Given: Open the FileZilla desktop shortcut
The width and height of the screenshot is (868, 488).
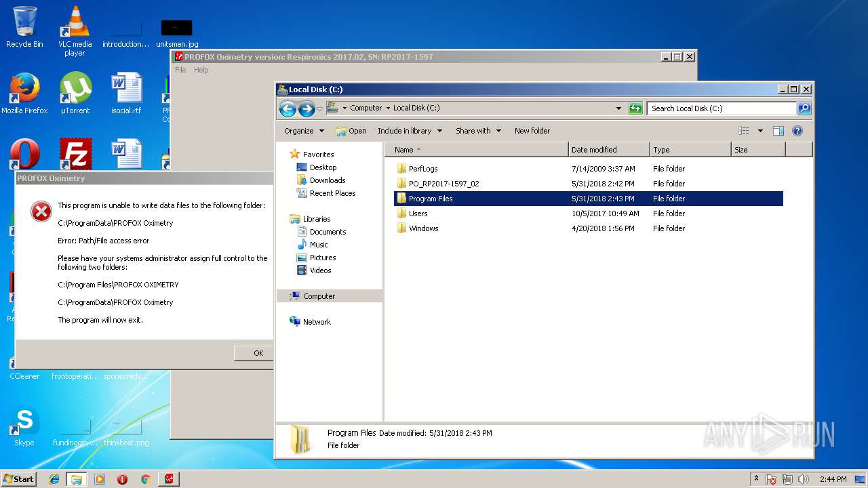Looking at the screenshot, I should 75,155.
